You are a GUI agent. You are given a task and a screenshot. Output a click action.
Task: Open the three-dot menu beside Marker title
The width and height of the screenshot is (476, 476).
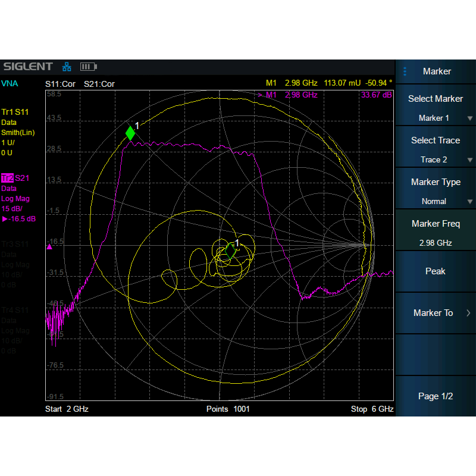405,71
